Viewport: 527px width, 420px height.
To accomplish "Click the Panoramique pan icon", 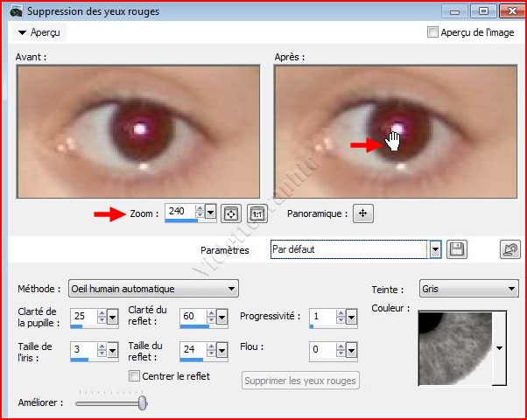I will point(363,213).
